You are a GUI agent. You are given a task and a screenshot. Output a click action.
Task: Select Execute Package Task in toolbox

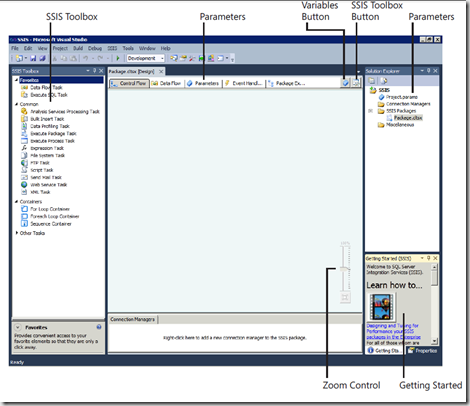[x=49, y=134]
